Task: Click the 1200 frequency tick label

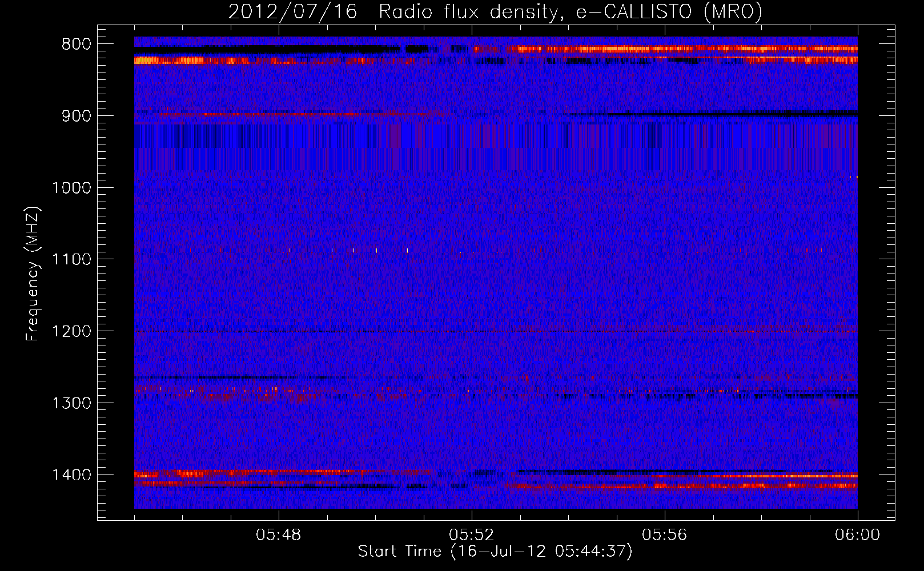Action: click(71, 332)
